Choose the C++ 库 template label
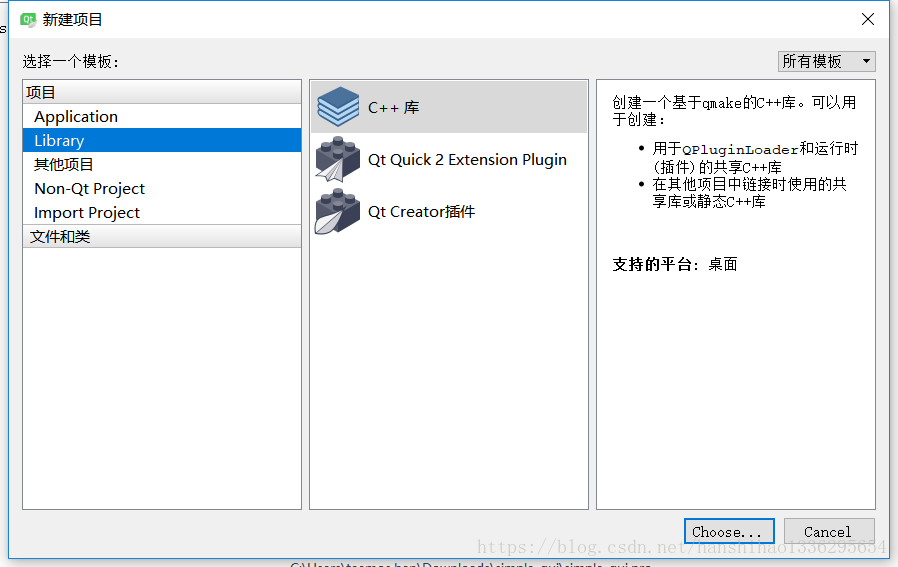 click(393, 108)
